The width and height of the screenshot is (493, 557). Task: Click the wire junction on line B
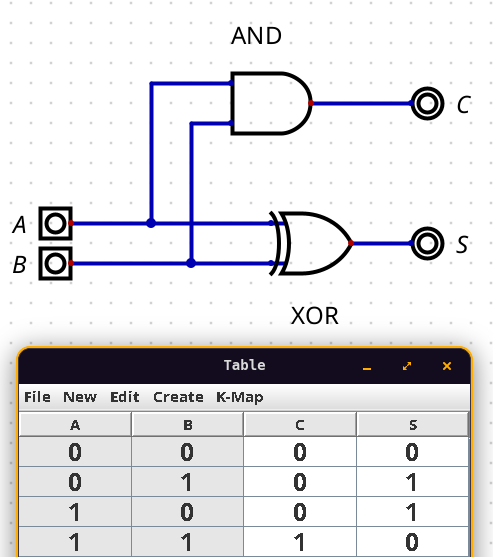point(191,263)
